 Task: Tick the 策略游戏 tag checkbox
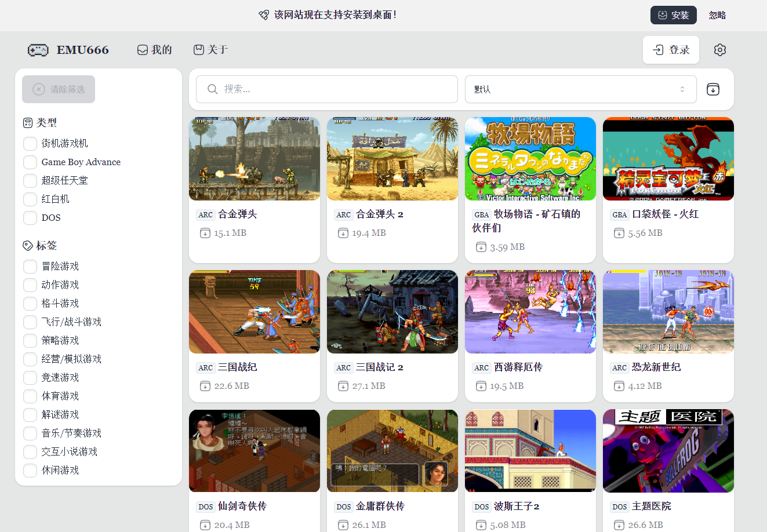pyautogui.click(x=30, y=341)
